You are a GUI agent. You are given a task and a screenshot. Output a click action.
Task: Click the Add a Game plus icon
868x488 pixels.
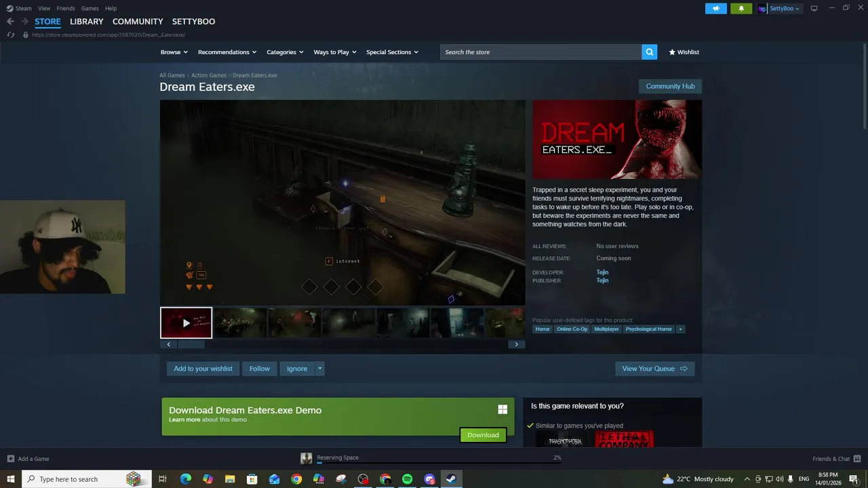[x=10, y=459]
